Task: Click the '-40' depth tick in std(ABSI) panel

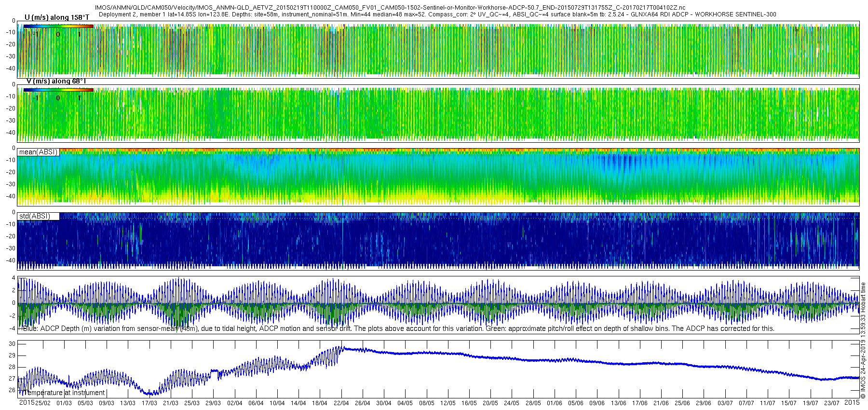Action: (10, 260)
